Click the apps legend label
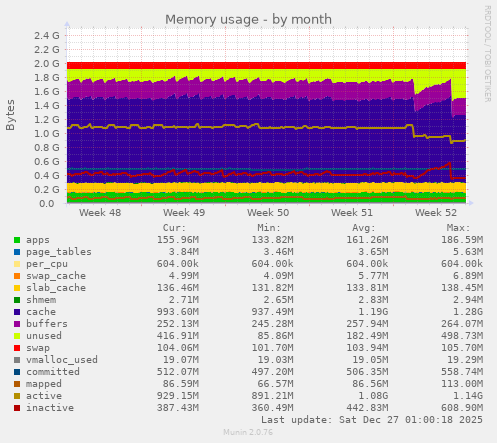 pos(38,240)
